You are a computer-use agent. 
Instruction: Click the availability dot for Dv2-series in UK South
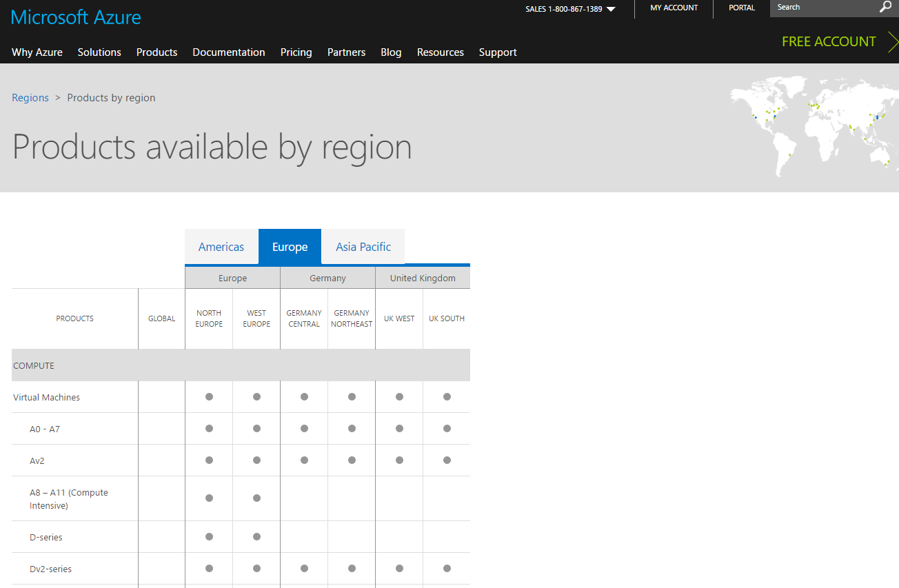[447, 568]
